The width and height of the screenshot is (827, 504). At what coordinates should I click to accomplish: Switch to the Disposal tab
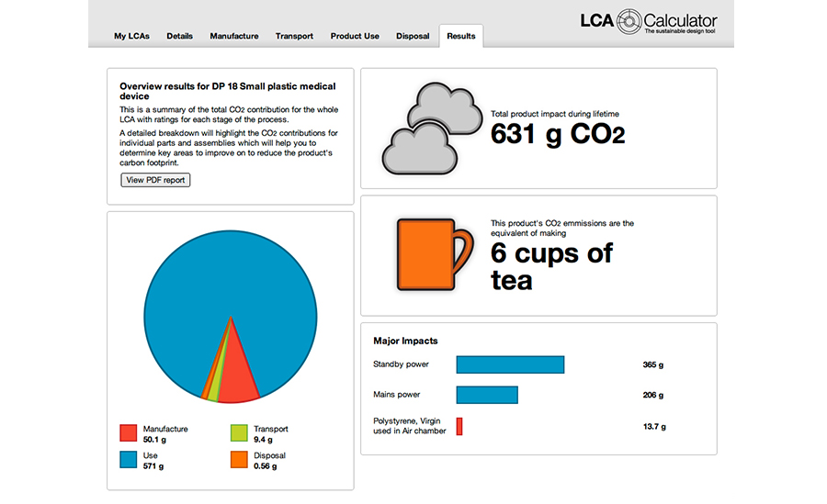coord(413,37)
